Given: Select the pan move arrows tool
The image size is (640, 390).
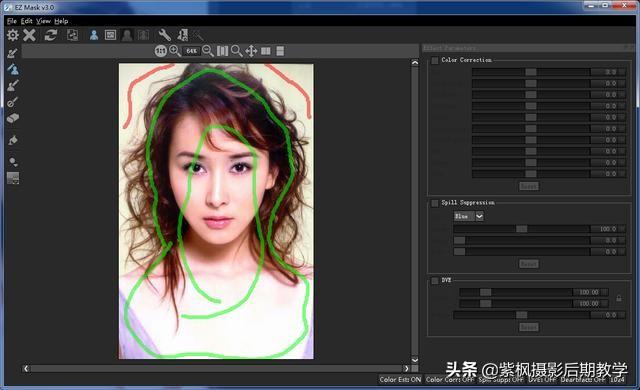Looking at the screenshot, I should pos(251,51).
